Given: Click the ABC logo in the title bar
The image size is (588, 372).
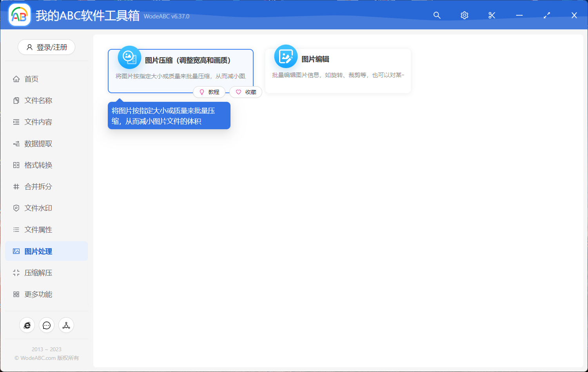Looking at the screenshot, I should (19, 14).
